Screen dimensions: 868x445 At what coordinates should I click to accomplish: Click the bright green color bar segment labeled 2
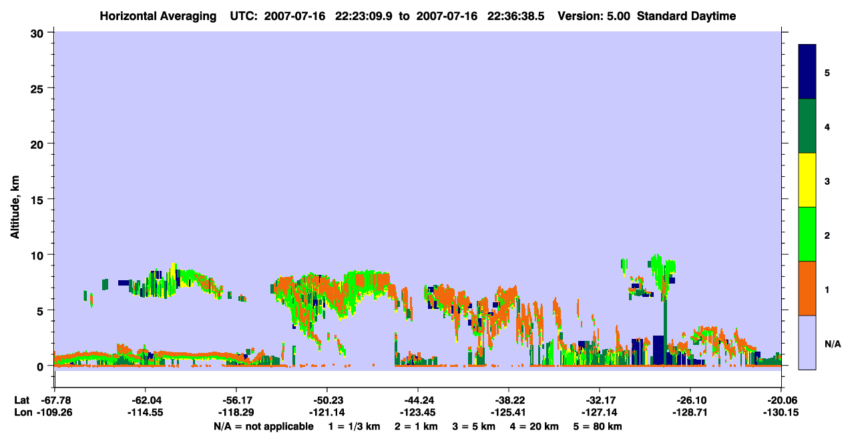807,234
